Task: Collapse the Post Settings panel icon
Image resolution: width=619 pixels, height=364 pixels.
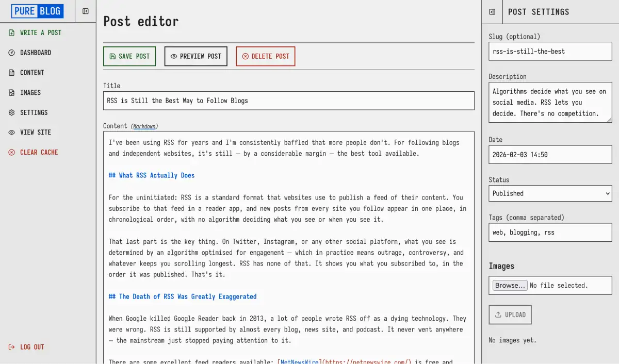Action: click(492, 12)
